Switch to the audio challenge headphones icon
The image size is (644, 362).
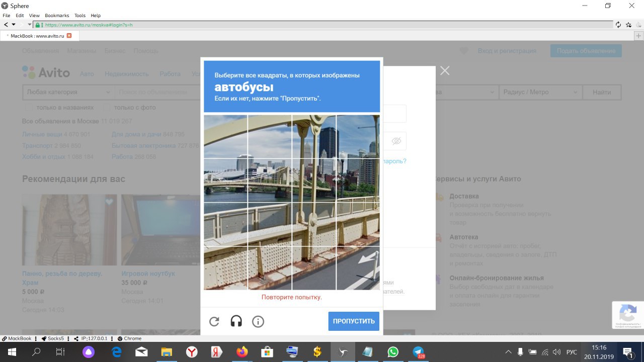236,321
